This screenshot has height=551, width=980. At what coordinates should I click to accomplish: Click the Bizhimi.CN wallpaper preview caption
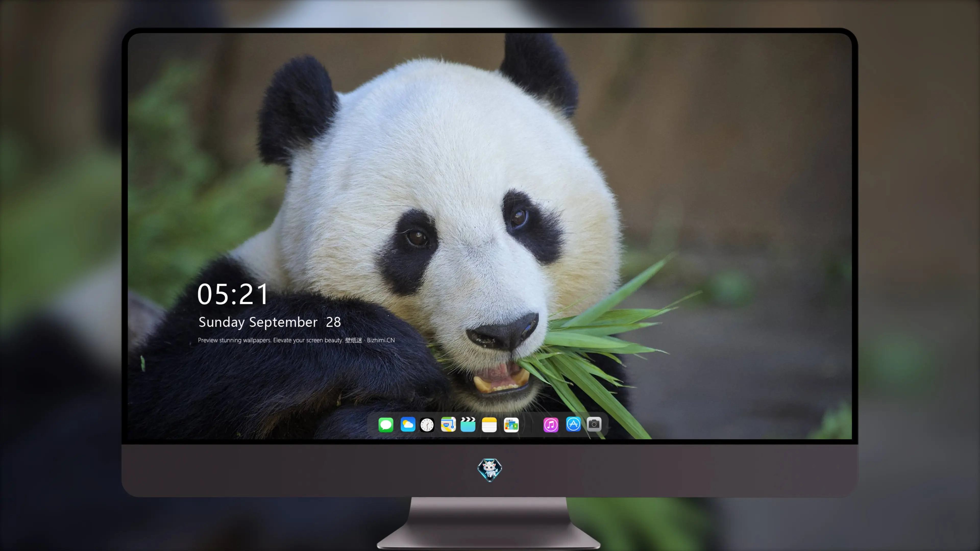(296, 340)
